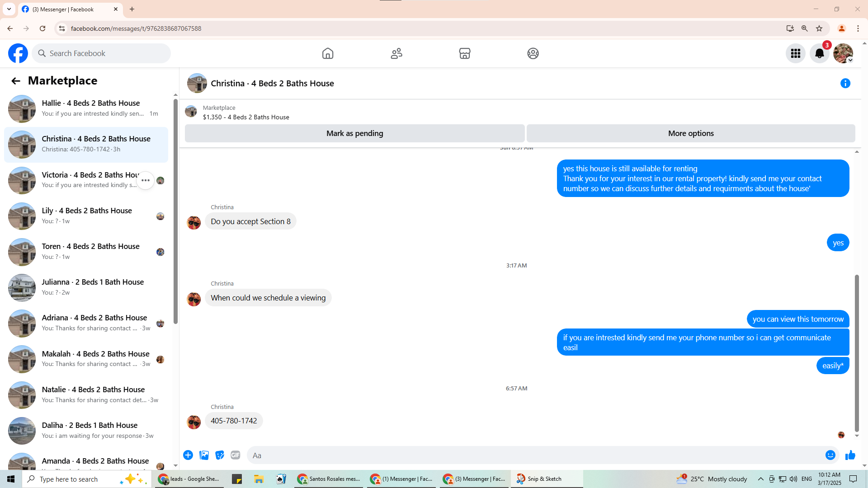868x488 pixels.
Task: Click the message input box
Action: [536, 455]
